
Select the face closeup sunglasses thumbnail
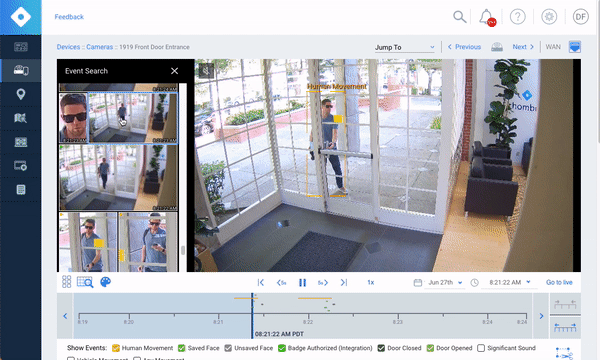click(73, 118)
